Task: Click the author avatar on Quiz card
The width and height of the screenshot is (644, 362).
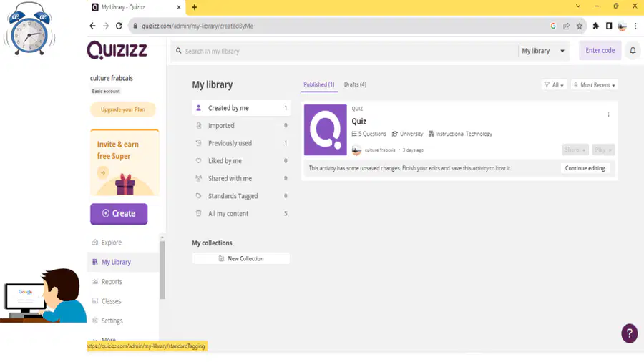Action: point(356,150)
